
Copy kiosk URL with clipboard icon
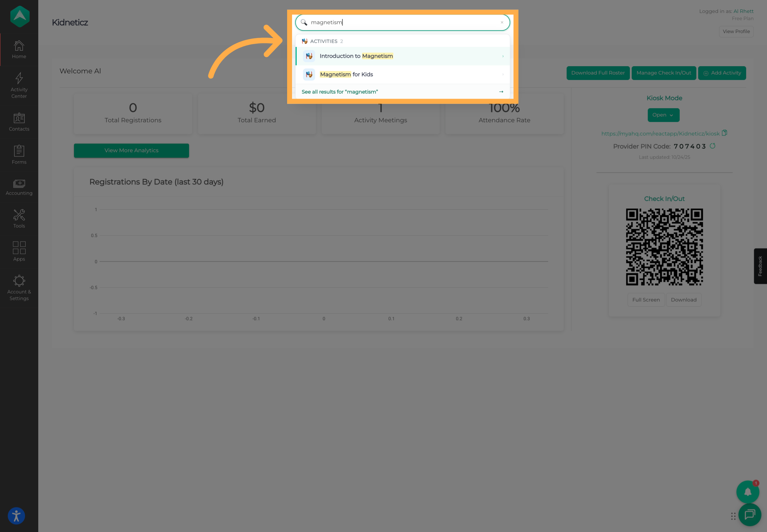tap(724, 133)
